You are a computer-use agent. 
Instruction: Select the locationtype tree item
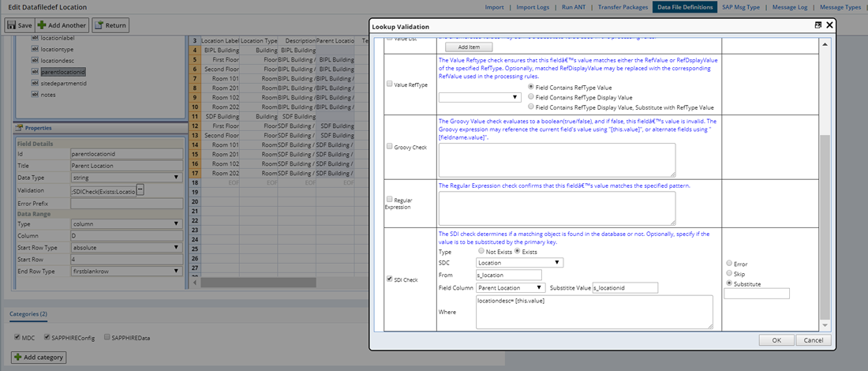coord(58,49)
